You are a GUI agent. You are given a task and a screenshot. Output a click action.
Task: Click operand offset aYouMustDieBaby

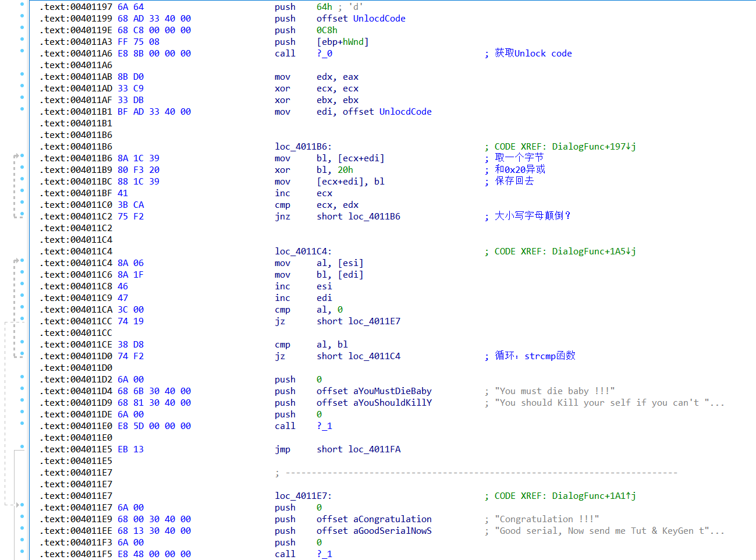pos(374,391)
